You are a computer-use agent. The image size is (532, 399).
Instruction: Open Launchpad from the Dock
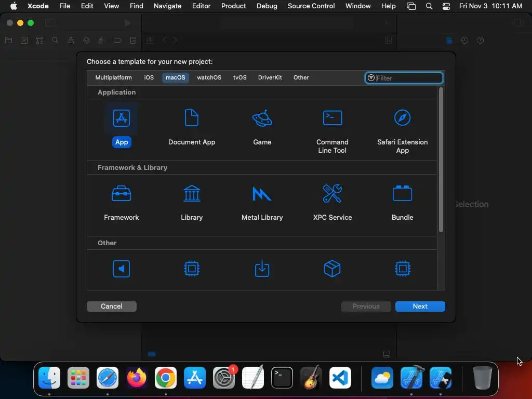pyautogui.click(x=78, y=378)
